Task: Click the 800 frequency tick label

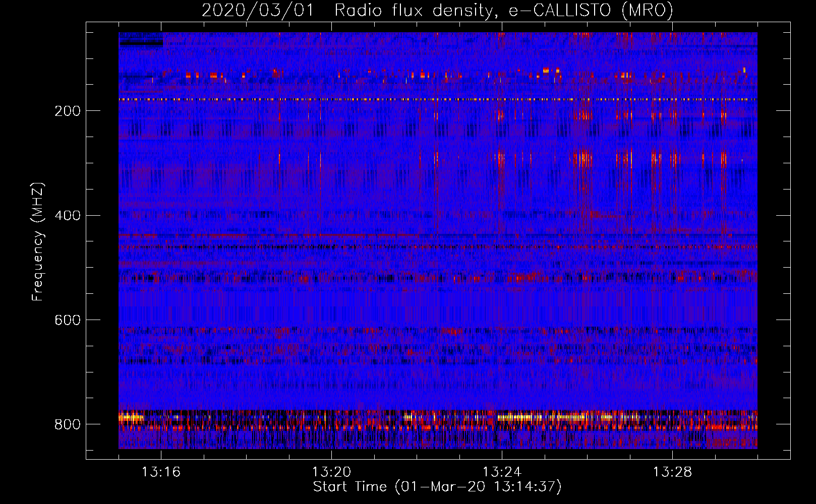Action: coord(68,425)
